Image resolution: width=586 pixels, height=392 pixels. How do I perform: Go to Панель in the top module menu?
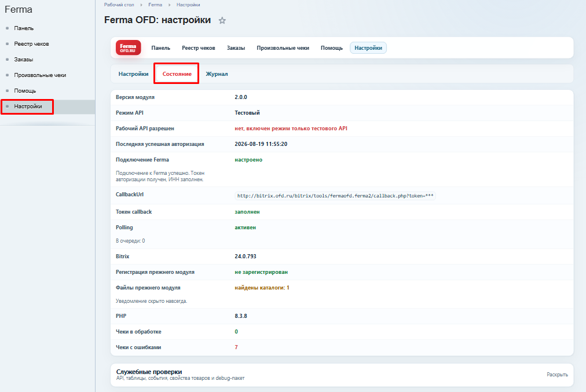click(161, 48)
